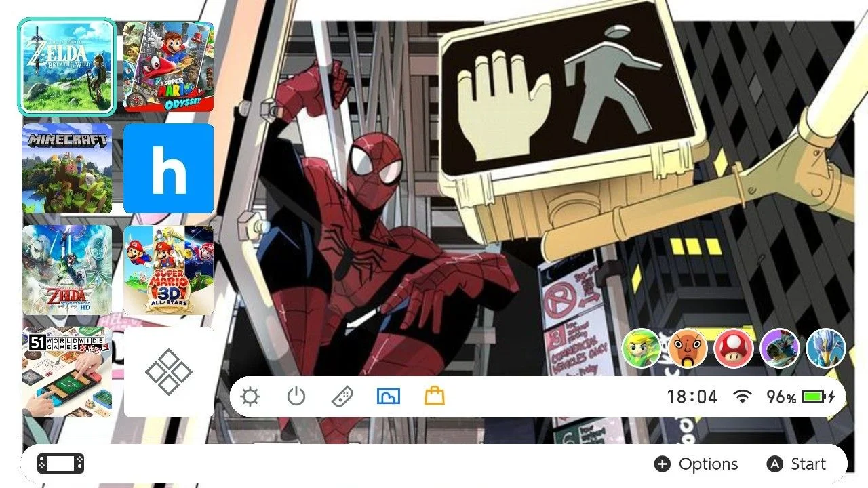
Task: Click the A Start button
Action: (x=796, y=464)
